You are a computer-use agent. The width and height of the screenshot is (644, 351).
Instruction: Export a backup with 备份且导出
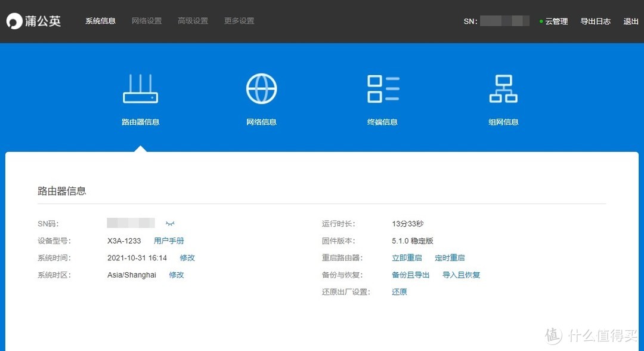click(410, 275)
